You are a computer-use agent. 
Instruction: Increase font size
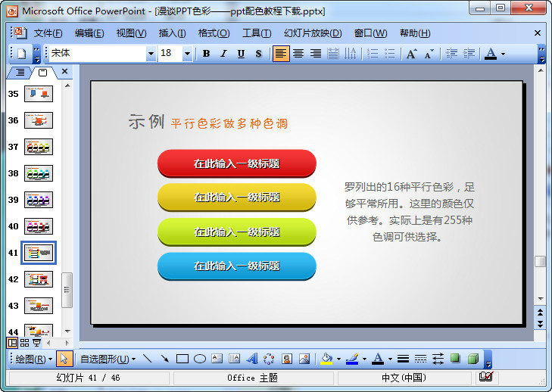[x=411, y=54]
